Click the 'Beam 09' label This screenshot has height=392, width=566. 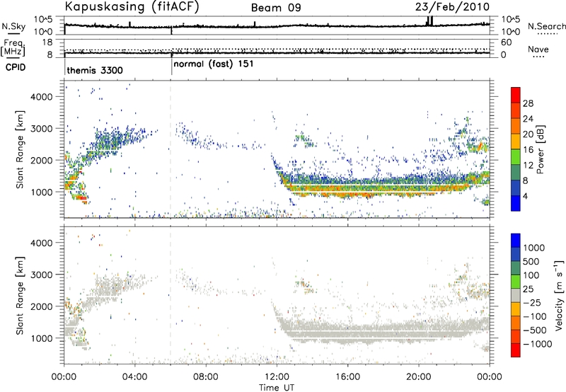276,8
